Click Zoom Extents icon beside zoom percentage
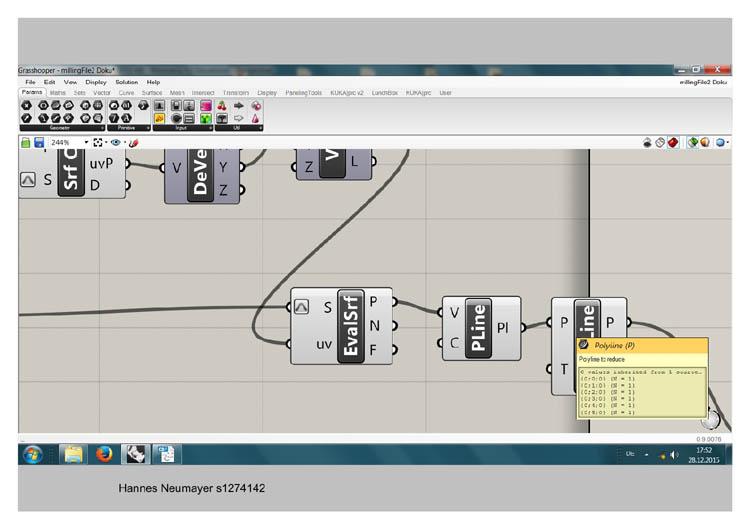 (x=98, y=142)
